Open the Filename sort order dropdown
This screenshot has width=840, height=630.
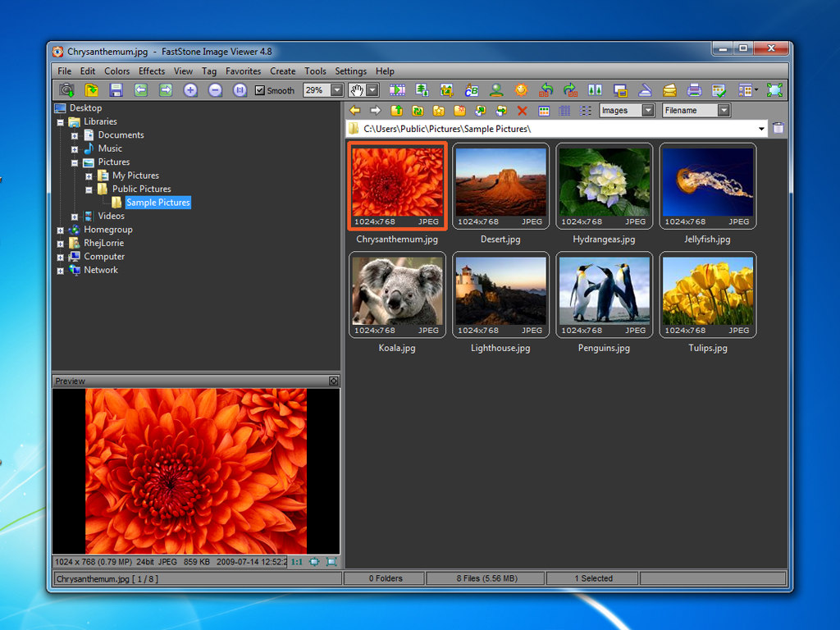click(724, 111)
